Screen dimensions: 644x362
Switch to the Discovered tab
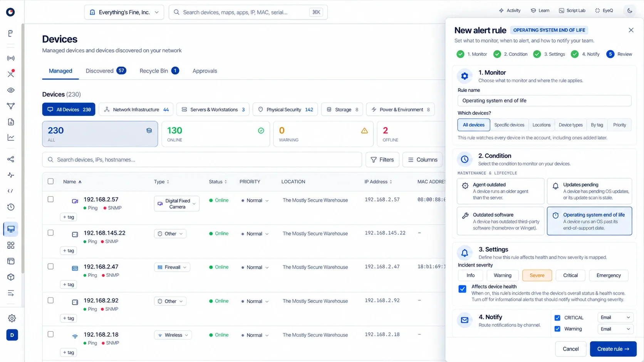pos(106,71)
